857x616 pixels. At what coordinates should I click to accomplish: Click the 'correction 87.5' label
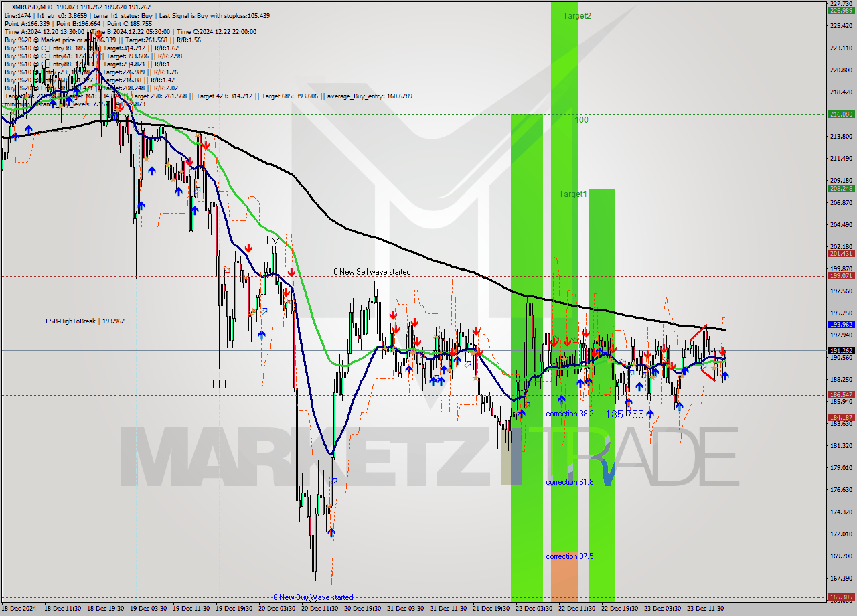569,556
